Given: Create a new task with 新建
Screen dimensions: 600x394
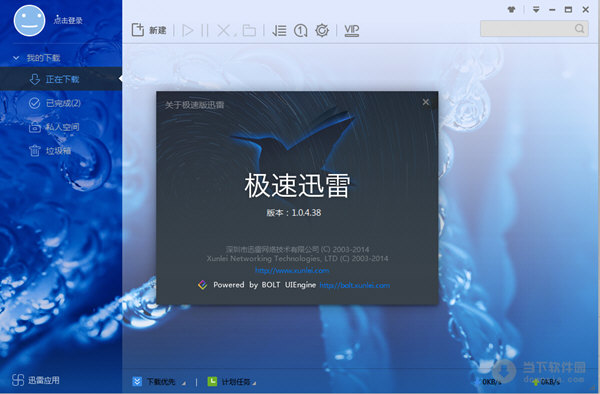Looking at the screenshot, I should click(149, 30).
